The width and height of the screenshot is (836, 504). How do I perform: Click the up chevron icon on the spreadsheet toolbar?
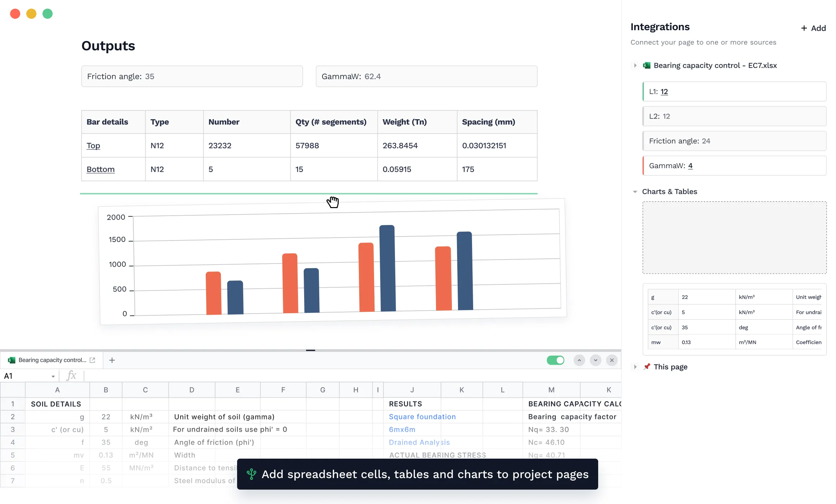(x=579, y=360)
